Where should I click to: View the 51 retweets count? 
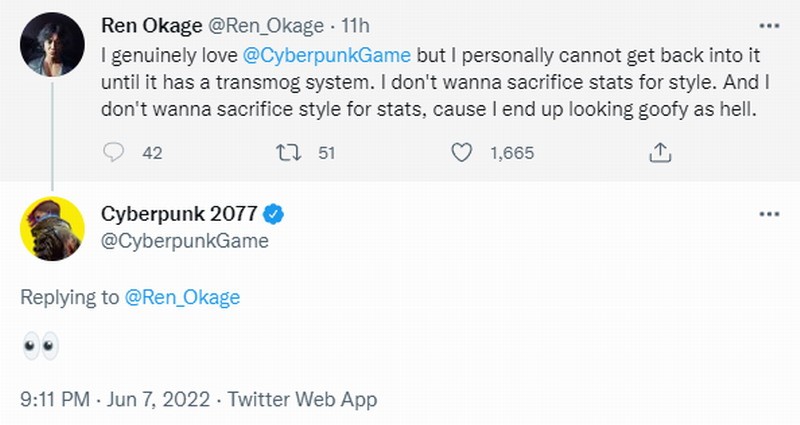tap(326, 153)
